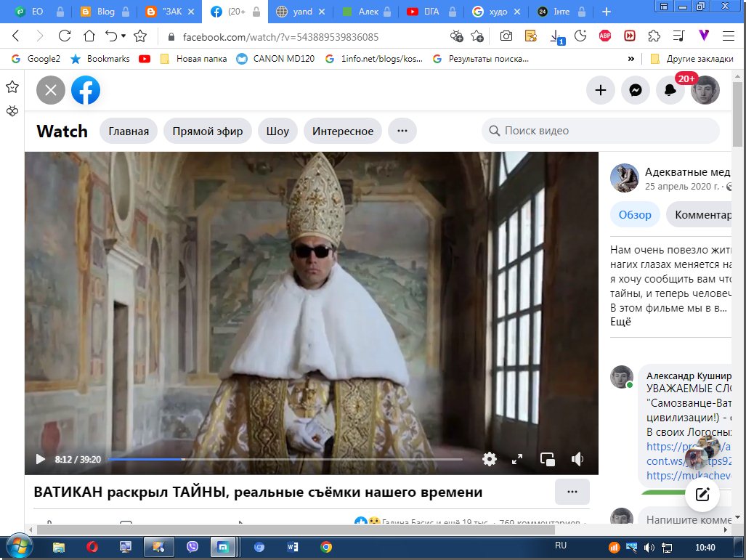746x560 pixels.
Task: Restore the last closed tab
Action: pyautogui.click(x=111, y=36)
